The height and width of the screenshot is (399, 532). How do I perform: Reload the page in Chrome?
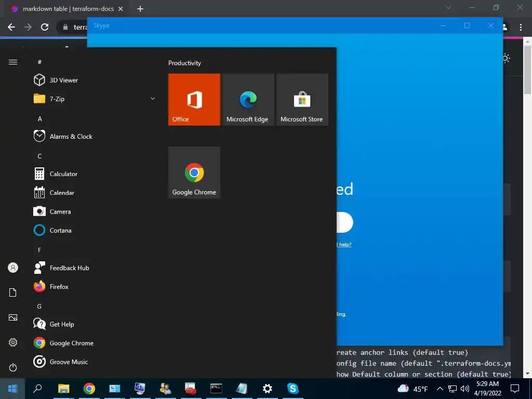45,27
